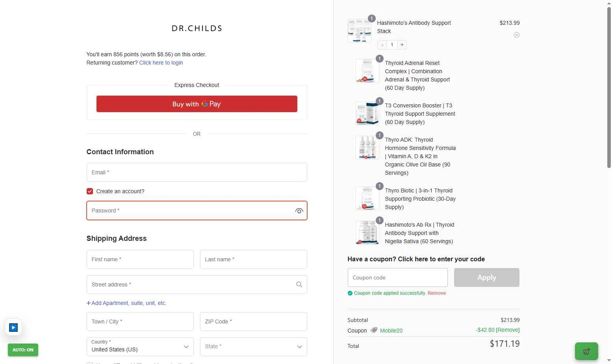Click Hashimoto's Ab Rx product thumbnail
The width and height of the screenshot is (612, 364).
367,233
